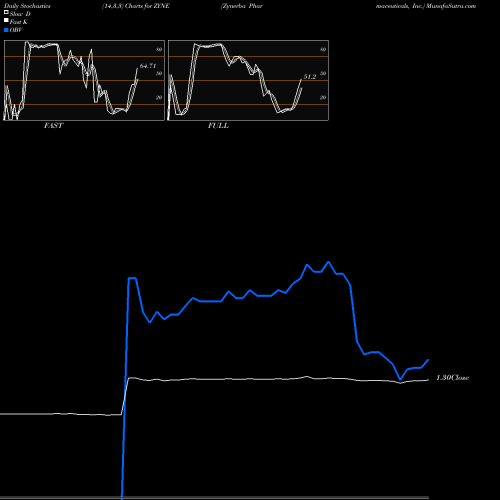This screenshot has height=500, width=500.
Task: Click the 'Fast K' legend label
Action: click(x=19, y=22)
